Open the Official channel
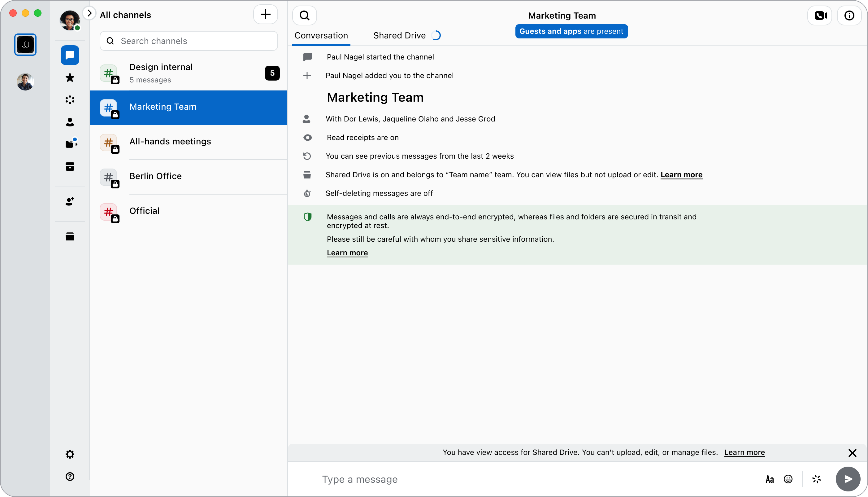868x497 pixels. [189, 212]
